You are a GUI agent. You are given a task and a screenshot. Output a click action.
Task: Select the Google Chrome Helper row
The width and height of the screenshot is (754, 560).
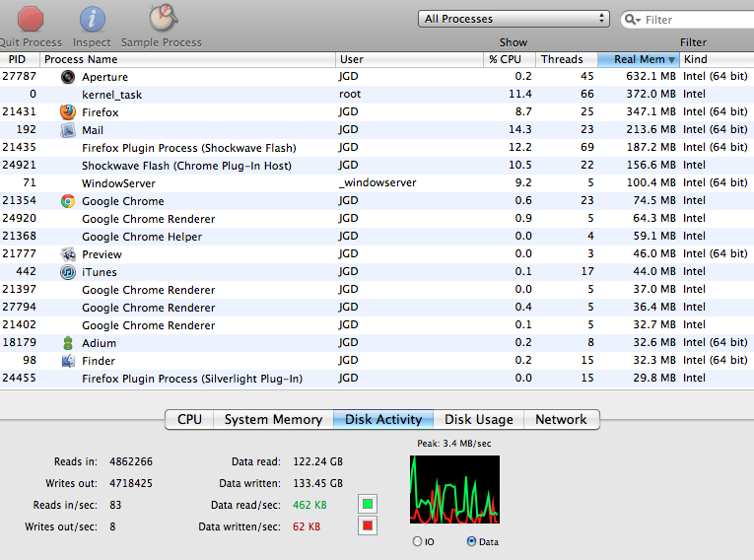(377, 237)
